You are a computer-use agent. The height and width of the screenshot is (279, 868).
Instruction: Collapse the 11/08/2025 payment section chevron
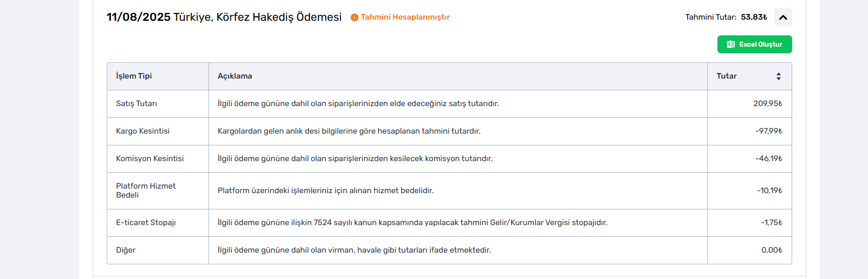(x=783, y=17)
